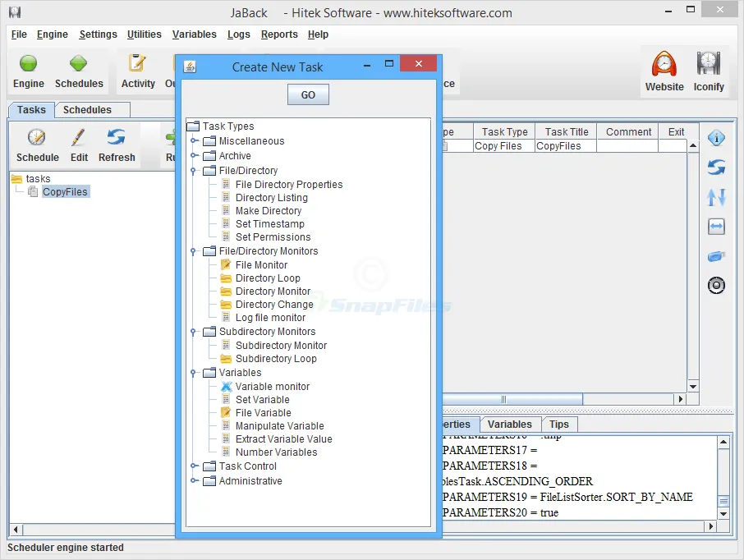Click the GO button
Image resolution: width=744 pixels, height=560 pixels.
(x=308, y=95)
